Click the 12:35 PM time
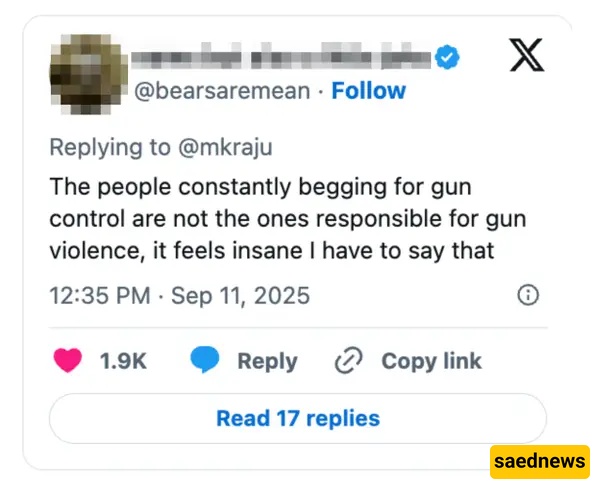The height and width of the screenshot is (489, 600). coord(100,295)
